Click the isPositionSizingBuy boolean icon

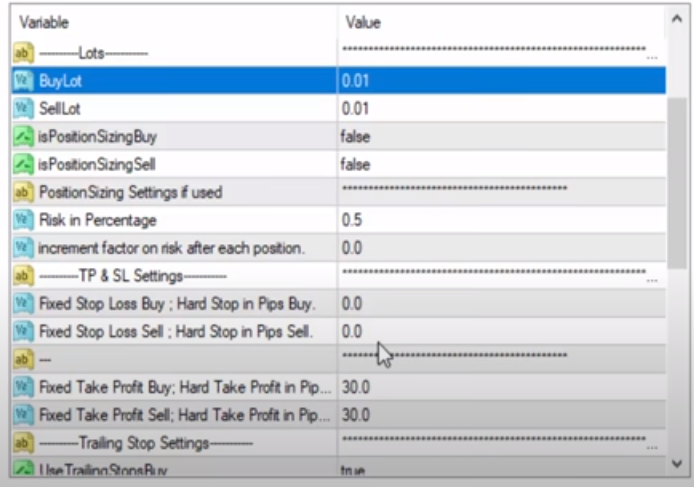pos(23,136)
